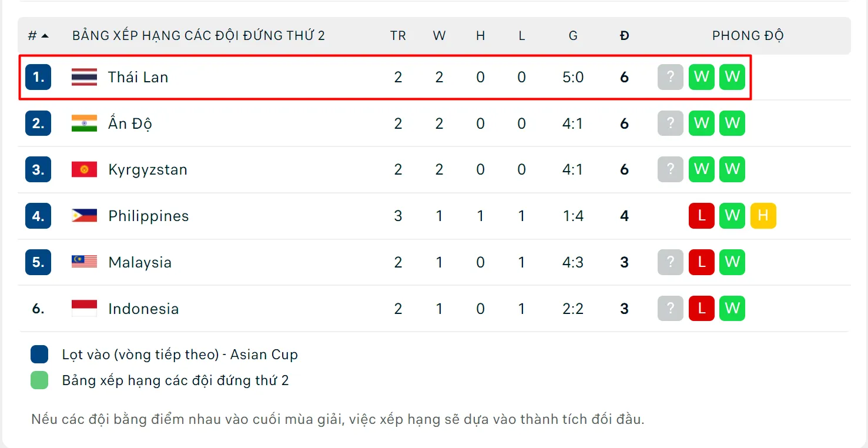Click Philippines' red L form badge
The image size is (868, 448).
tap(701, 216)
